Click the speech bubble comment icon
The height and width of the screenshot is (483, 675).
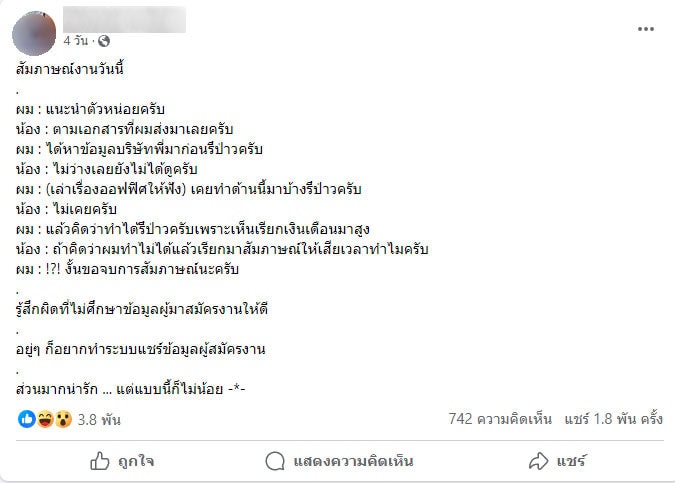(x=275, y=461)
